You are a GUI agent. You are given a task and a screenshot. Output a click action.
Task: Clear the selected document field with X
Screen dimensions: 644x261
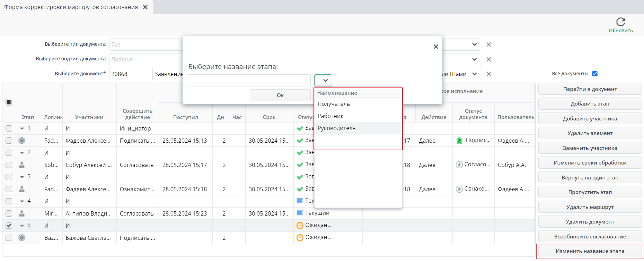489,74
